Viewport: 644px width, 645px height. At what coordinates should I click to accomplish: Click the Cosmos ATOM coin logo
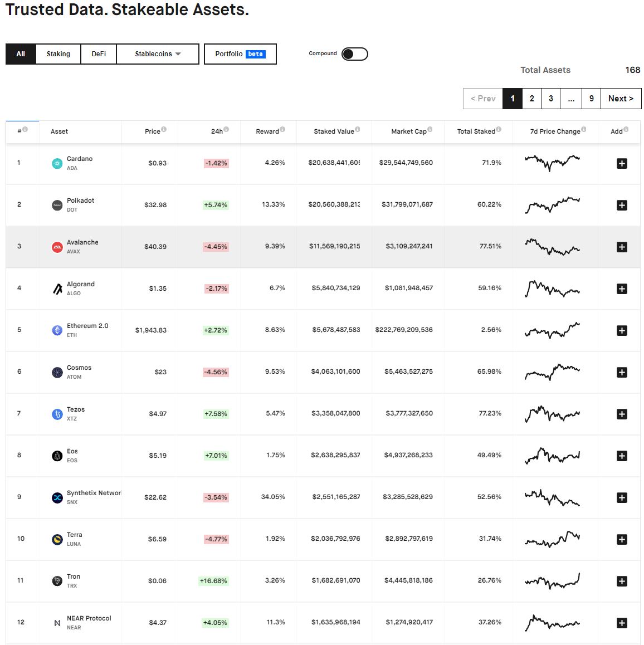coord(57,372)
